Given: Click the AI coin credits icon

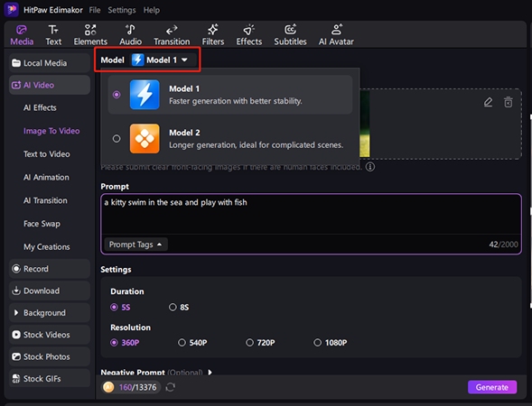Looking at the screenshot, I should (108, 387).
